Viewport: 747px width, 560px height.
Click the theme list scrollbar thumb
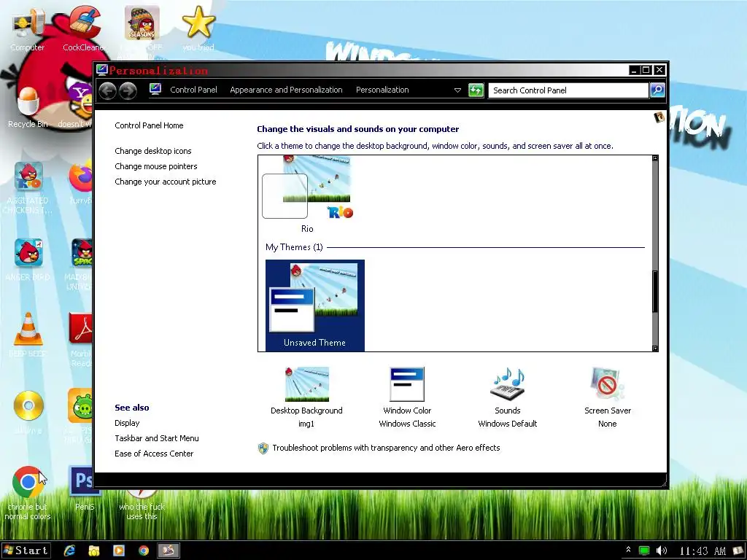click(x=655, y=292)
